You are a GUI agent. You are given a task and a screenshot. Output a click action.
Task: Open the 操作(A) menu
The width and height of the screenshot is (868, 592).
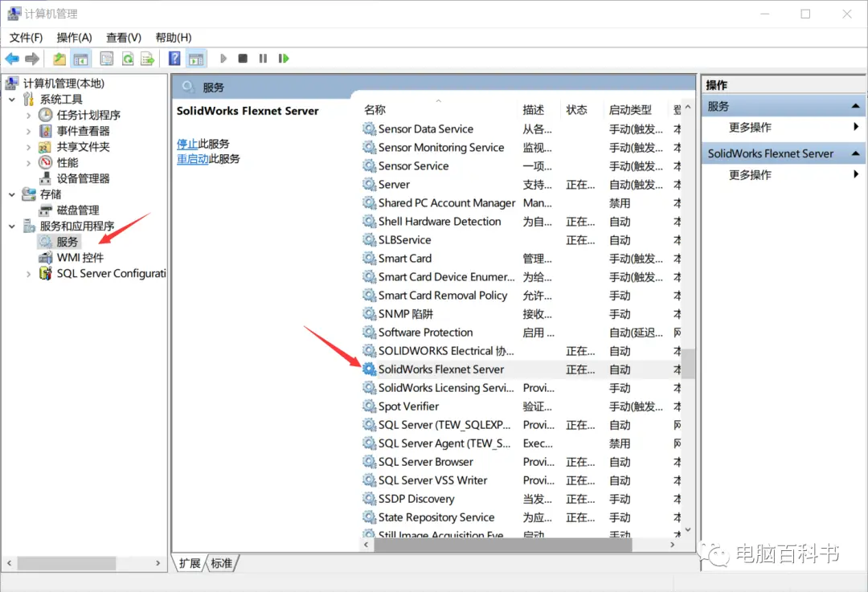[74, 38]
